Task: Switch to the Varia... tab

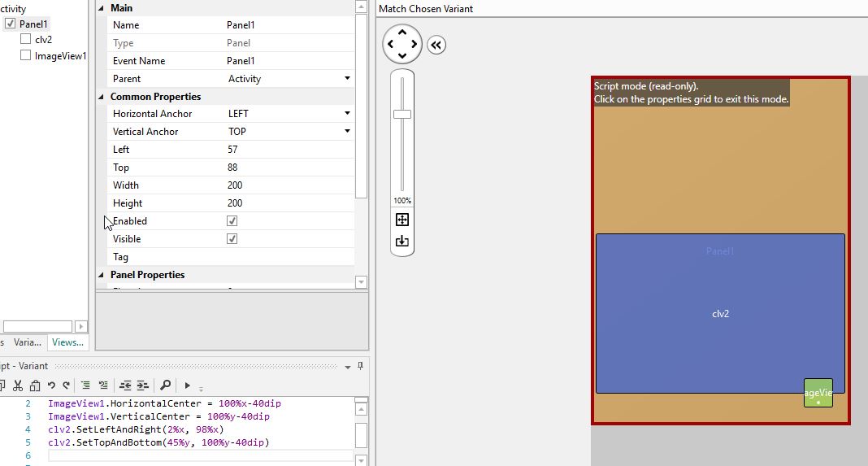Action: click(28, 342)
